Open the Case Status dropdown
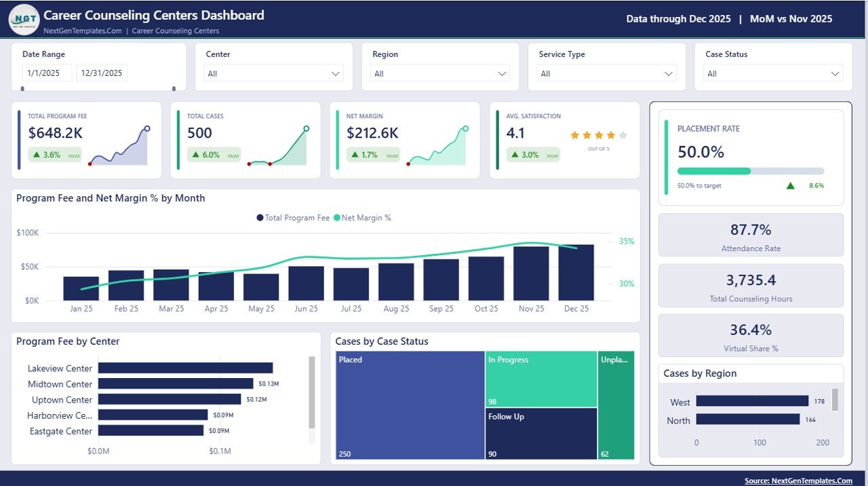This screenshot has width=868, height=486. [x=774, y=73]
